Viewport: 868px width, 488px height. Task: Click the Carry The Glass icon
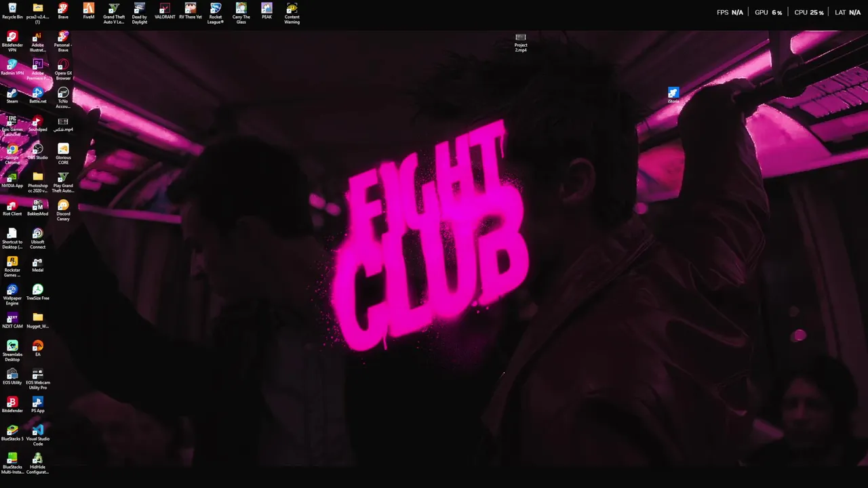pos(241,13)
